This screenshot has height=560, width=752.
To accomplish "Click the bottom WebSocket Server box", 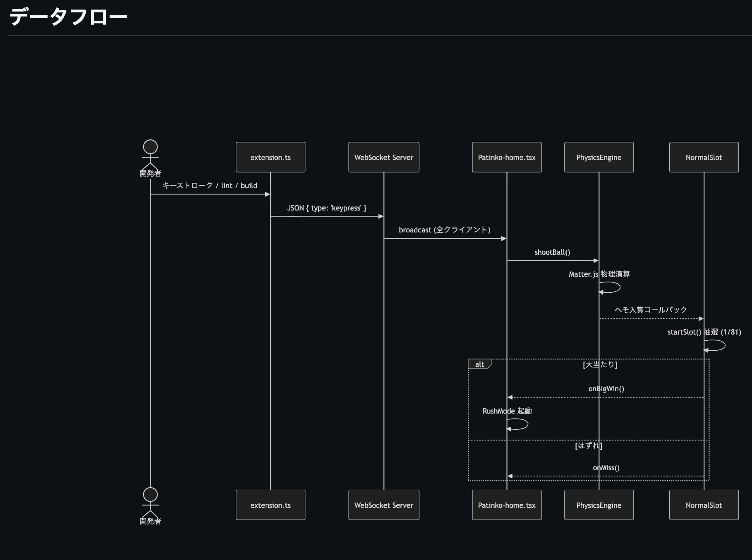I will coord(383,505).
